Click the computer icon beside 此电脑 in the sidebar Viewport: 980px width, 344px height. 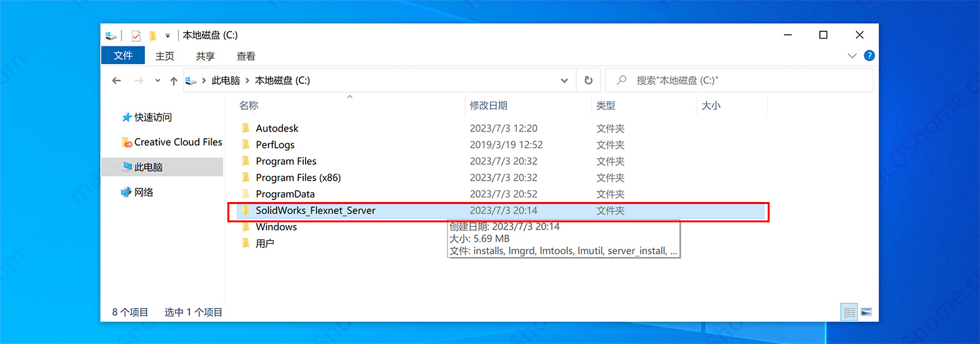127,167
